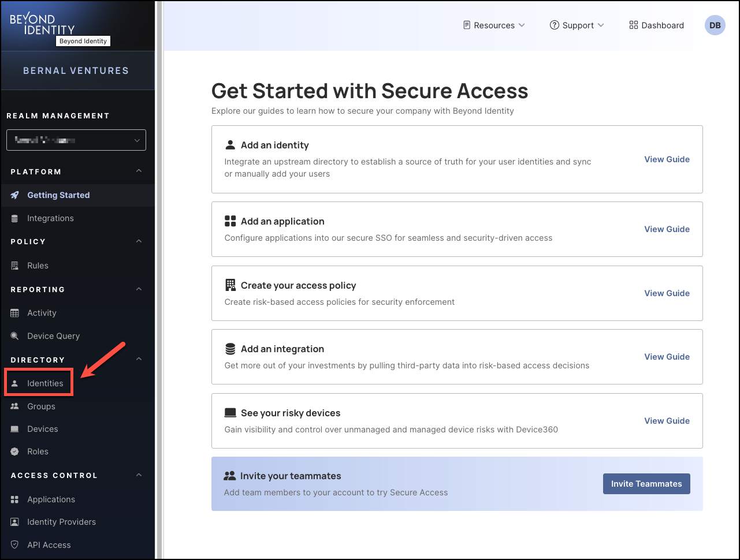
Task: Expand the Resources menu chevron
Action: 522,25
